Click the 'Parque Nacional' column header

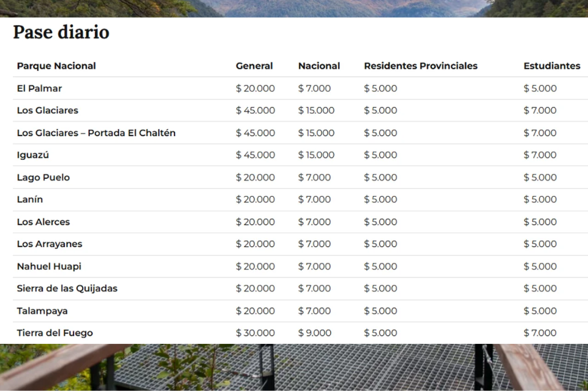(56, 66)
